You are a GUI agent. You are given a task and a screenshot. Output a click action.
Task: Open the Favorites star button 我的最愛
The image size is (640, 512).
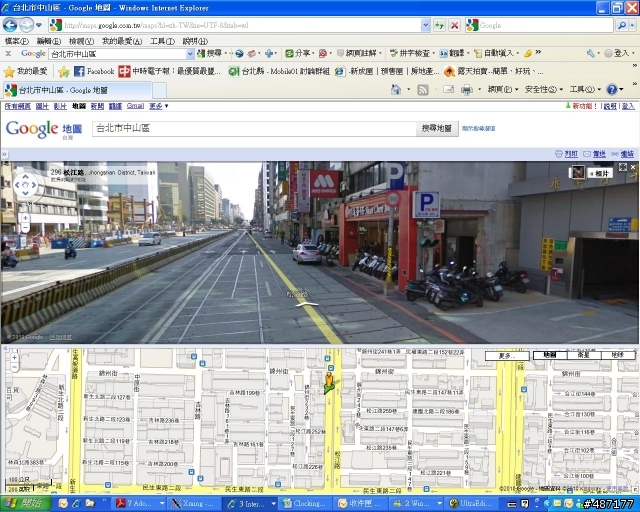click(x=25, y=71)
